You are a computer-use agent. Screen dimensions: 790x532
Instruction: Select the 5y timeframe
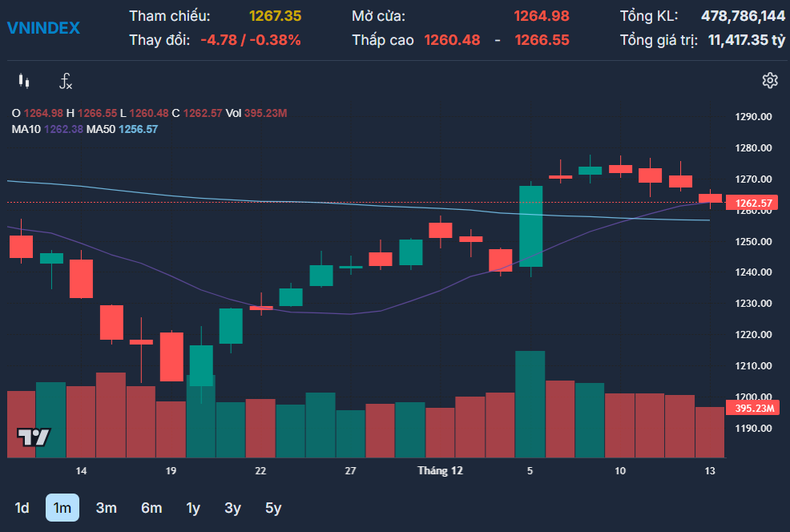click(273, 508)
